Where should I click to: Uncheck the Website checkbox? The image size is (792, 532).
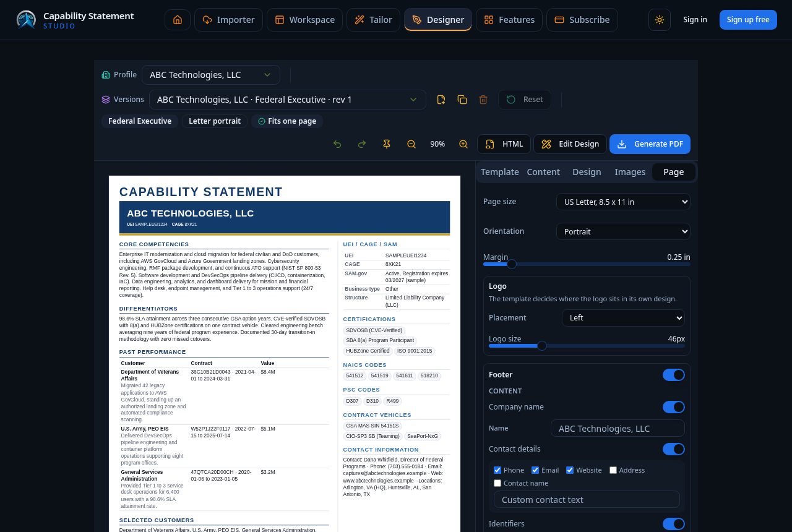(570, 470)
